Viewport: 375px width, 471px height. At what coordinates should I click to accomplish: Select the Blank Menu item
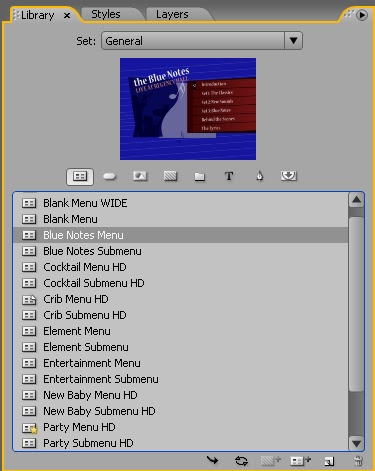181,219
